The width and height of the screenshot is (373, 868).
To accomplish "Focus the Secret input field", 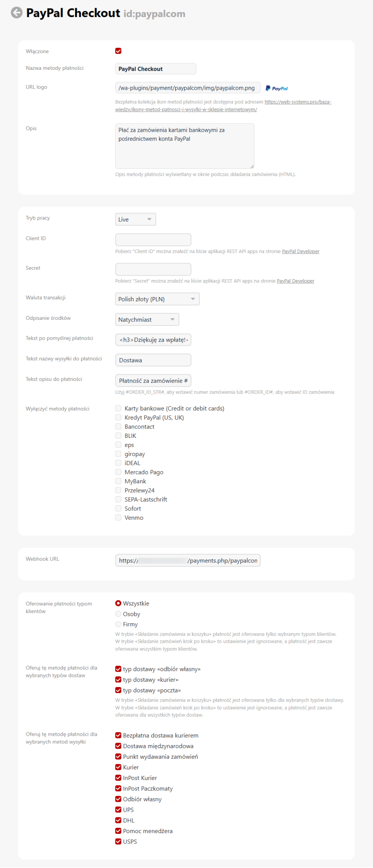I will (153, 269).
